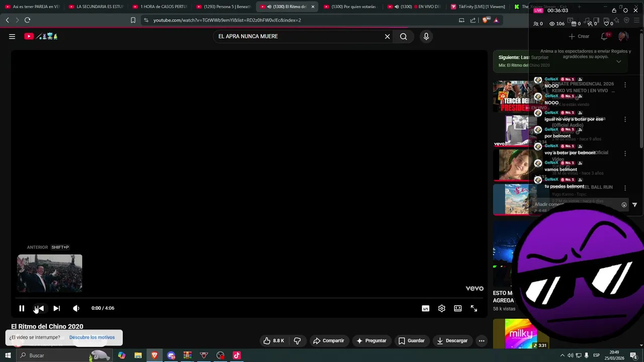Bookmark this page in address bar
Viewport: 644px width, 362px height.
(133, 20)
